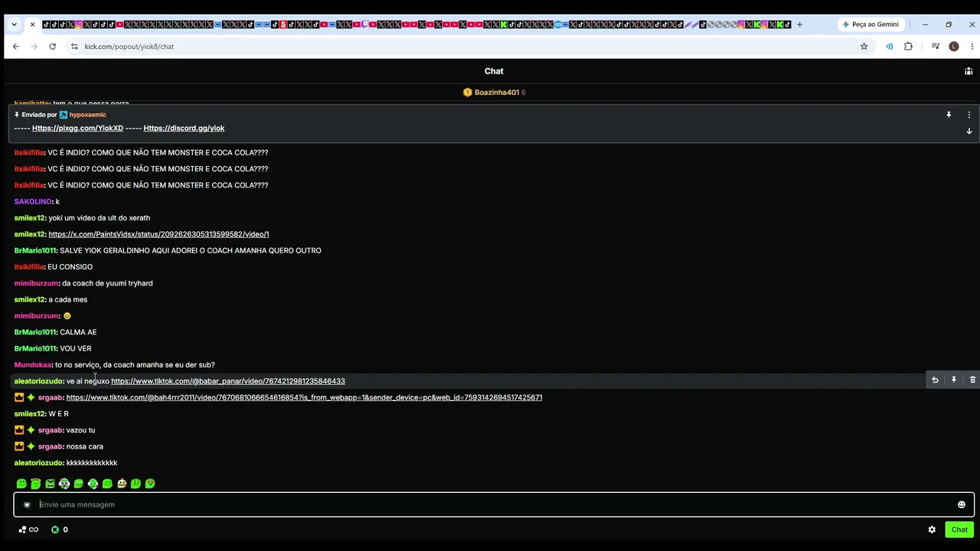This screenshot has width=980, height=551.
Task: Insert the last emote with red eyes
Action: (x=150, y=484)
